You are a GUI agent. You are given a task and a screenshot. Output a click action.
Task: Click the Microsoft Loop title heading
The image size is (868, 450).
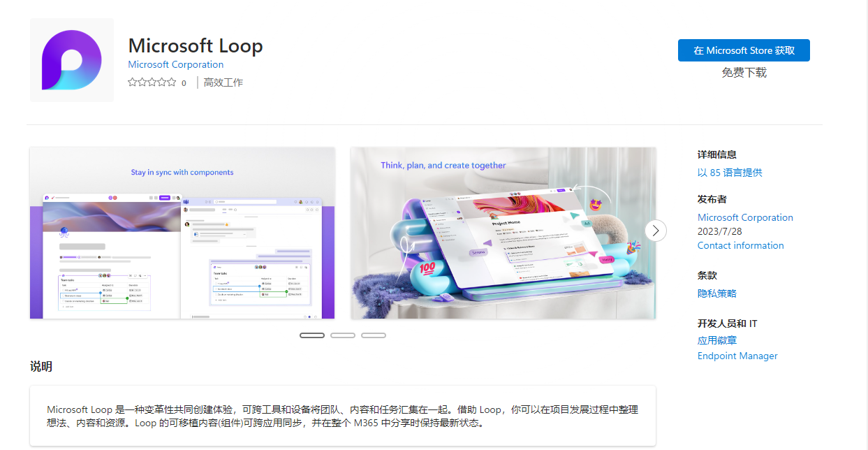pyautogui.click(x=196, y=46)
